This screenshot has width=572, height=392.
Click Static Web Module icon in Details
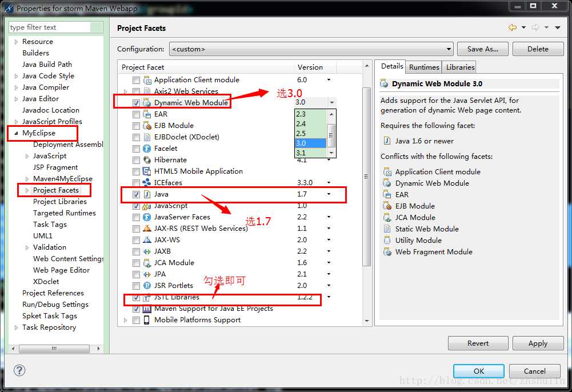pyautogui.click(x=387, y=229)
